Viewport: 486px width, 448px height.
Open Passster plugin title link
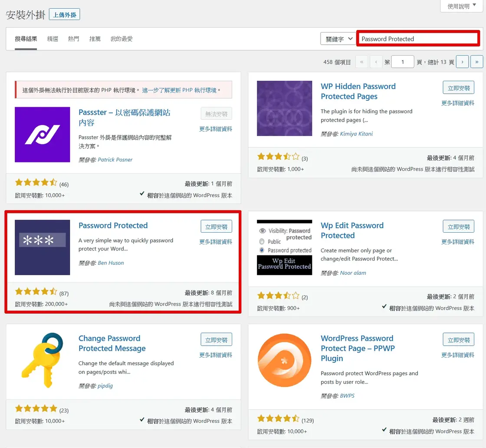click(124, 118)
